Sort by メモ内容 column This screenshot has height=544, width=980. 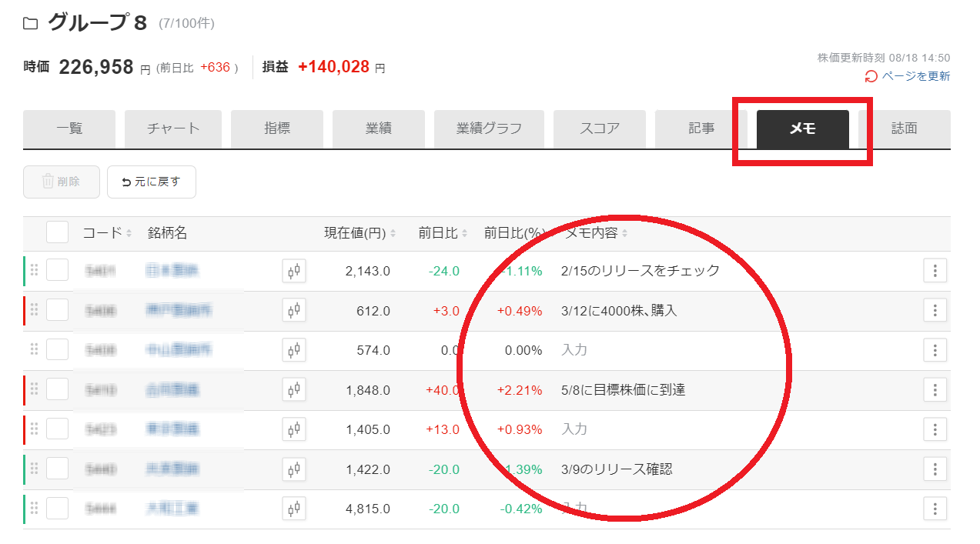click(596, 233)
